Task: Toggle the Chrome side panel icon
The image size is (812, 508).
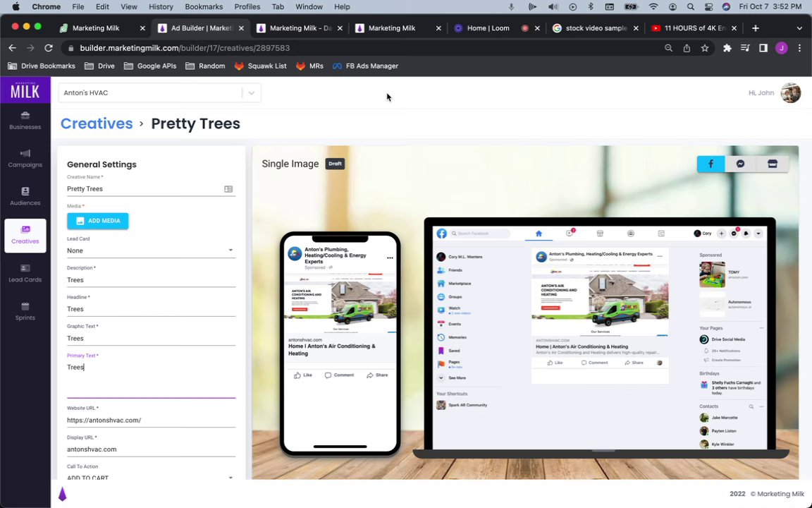Action: pos(763,48)
